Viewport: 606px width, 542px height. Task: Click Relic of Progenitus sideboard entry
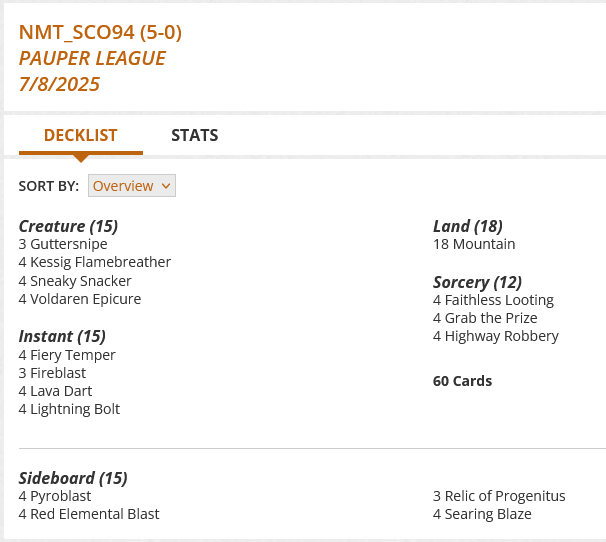[505, 496]
